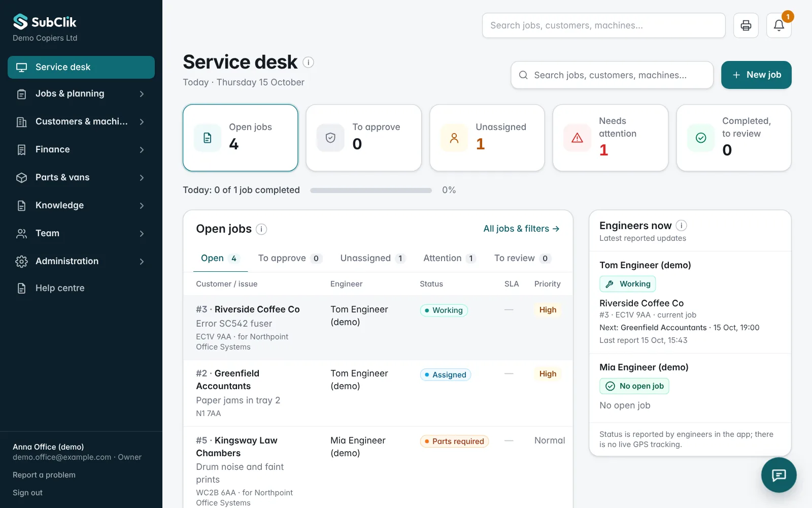Click info icon beside Engineers now
This screenshot has height=508, width=812.
pos(682,226)
